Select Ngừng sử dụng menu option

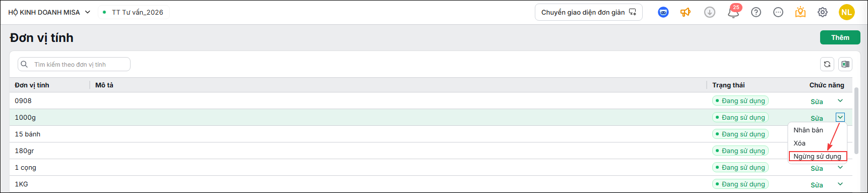tap(818, 156)
